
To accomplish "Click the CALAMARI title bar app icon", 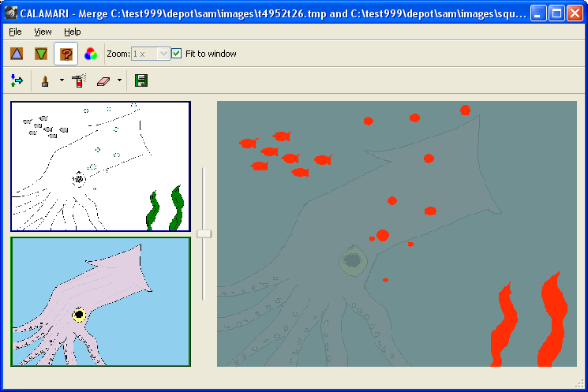I will (11, 13).
